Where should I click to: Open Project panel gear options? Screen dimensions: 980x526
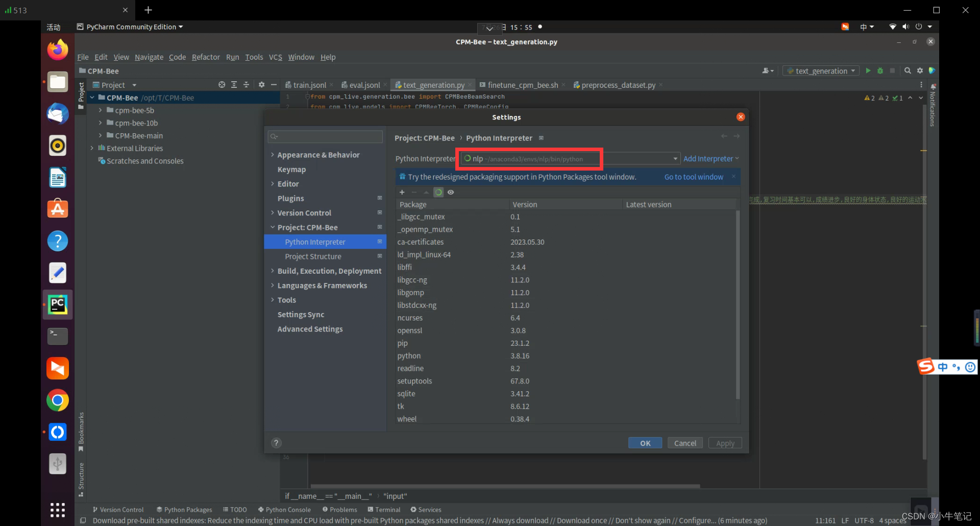click(x=261, y=85)
